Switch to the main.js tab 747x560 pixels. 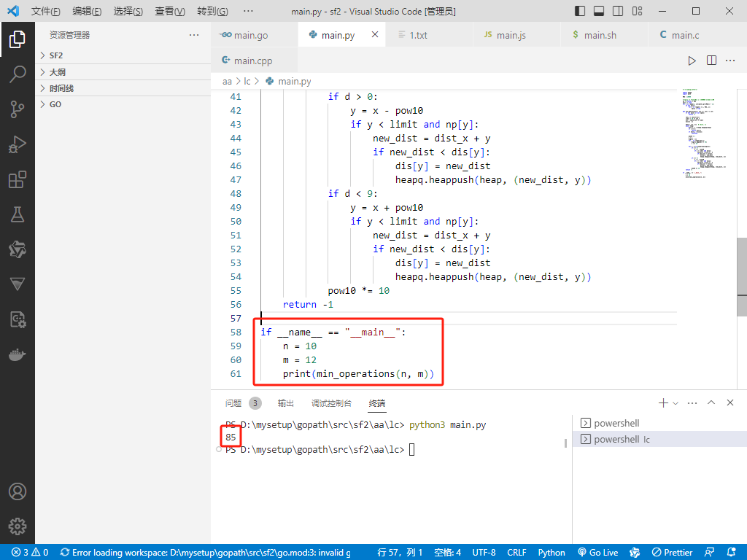[x=517, y=35]
